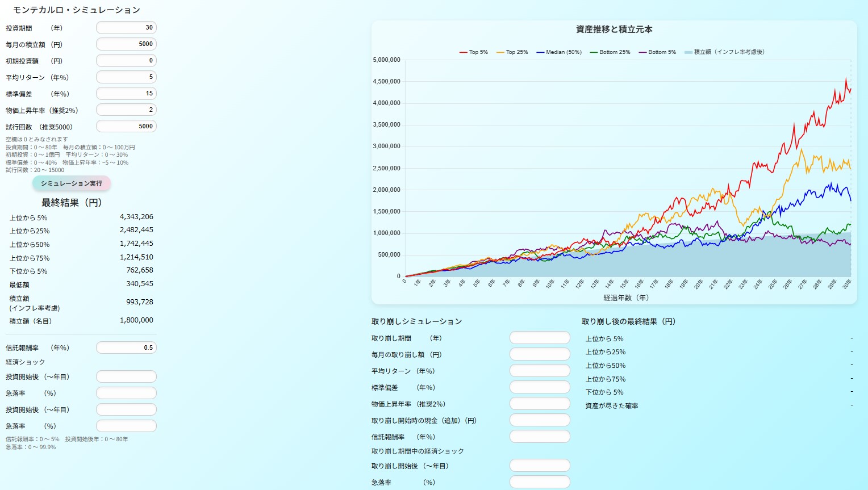Toggle Median (50%) line in chart legend

pos(559,52)
